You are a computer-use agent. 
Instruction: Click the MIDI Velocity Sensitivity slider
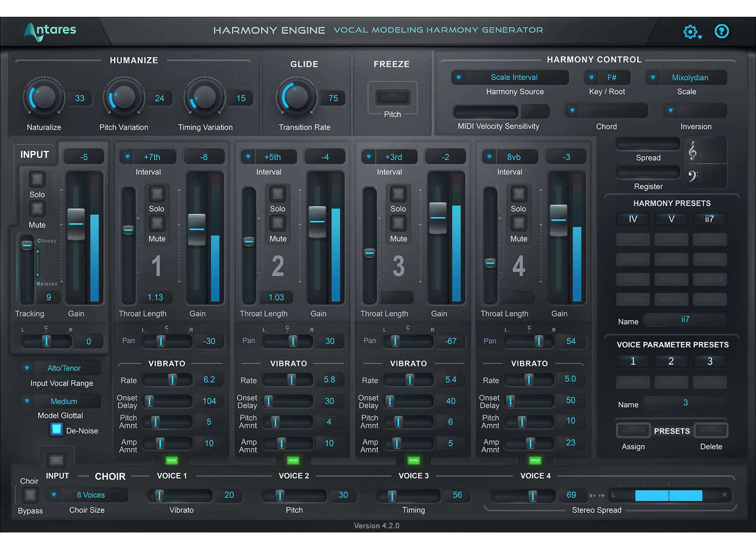coord(485,111)
